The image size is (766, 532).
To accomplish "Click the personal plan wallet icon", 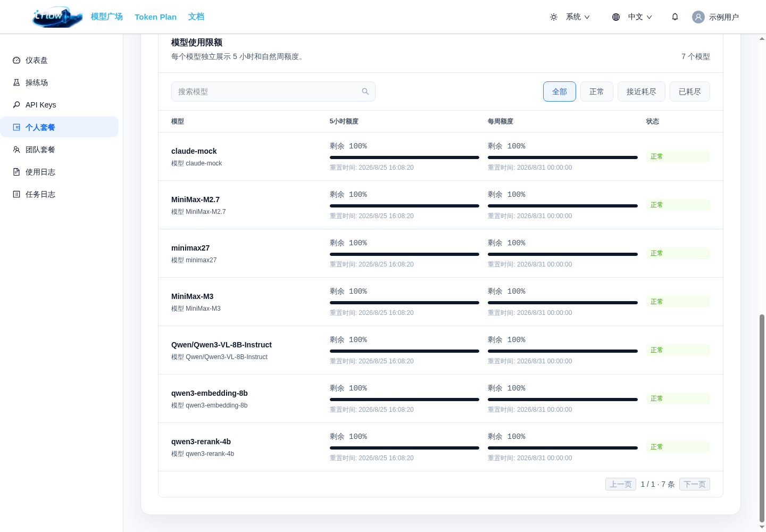I will 16,127.
